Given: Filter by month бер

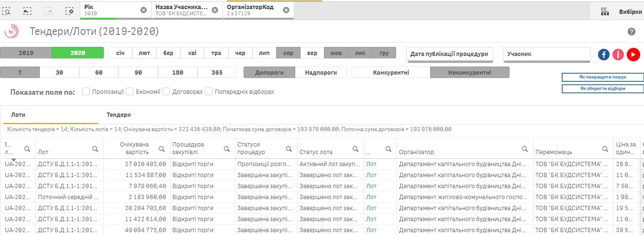Looking at the screenshot, I should point(168,53).
